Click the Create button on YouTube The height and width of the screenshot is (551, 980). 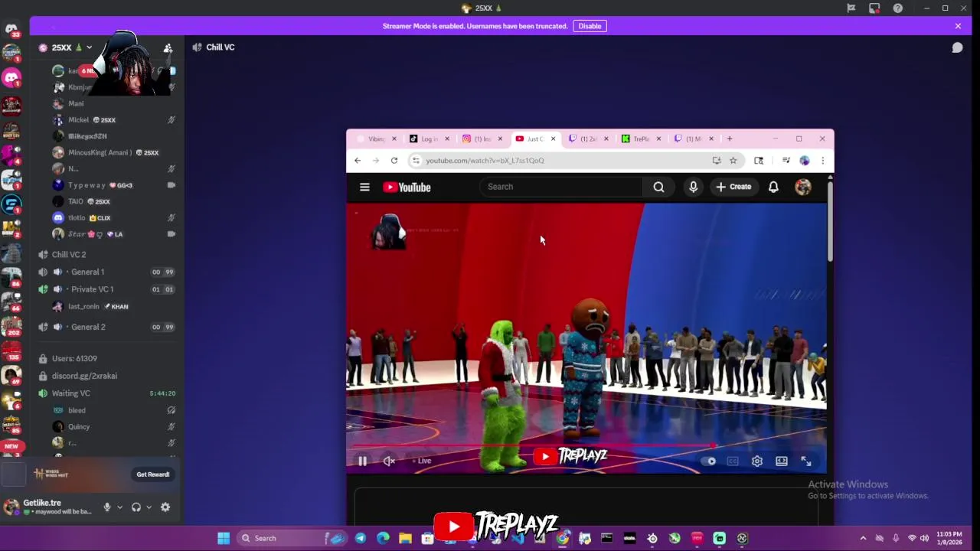pos(733,187)
